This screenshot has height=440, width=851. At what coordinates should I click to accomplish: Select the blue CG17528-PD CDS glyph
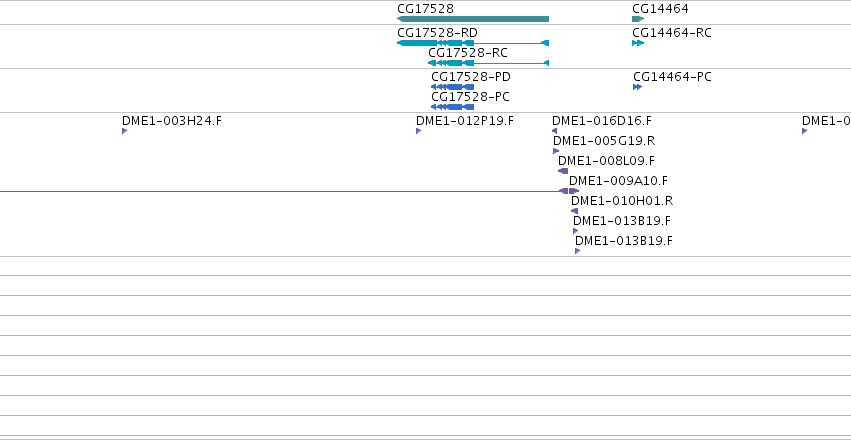click(x=452, y=87)
